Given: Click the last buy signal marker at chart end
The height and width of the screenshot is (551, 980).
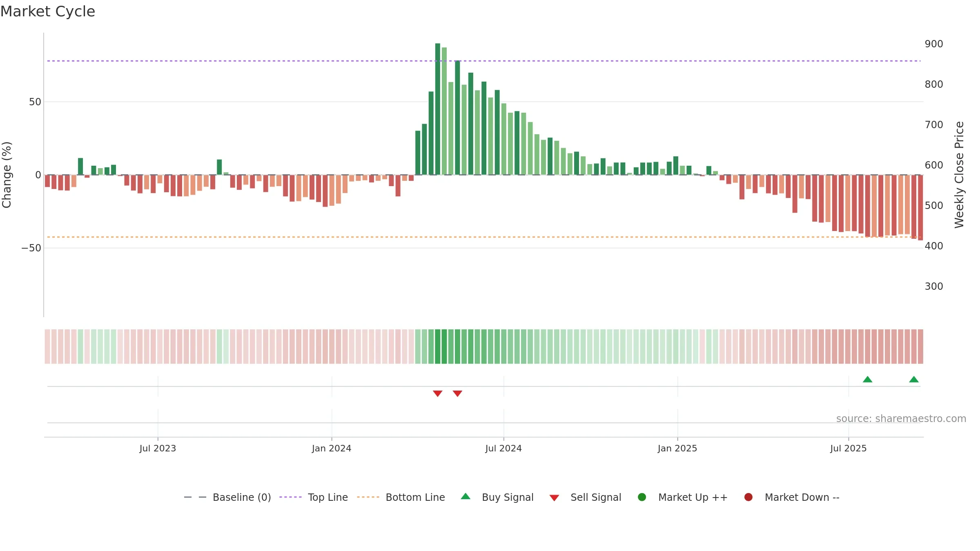Looking at the screenshot, I should point(914,379).
